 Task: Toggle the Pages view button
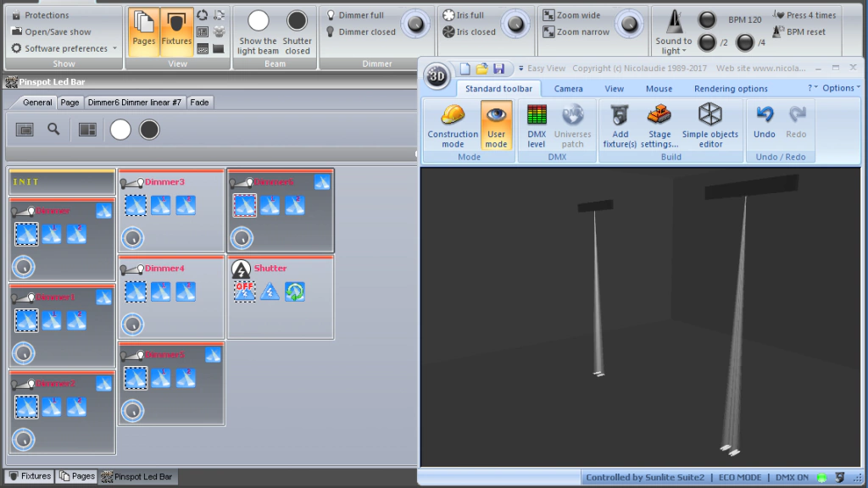pyautogui.click(x=144, y=29)
